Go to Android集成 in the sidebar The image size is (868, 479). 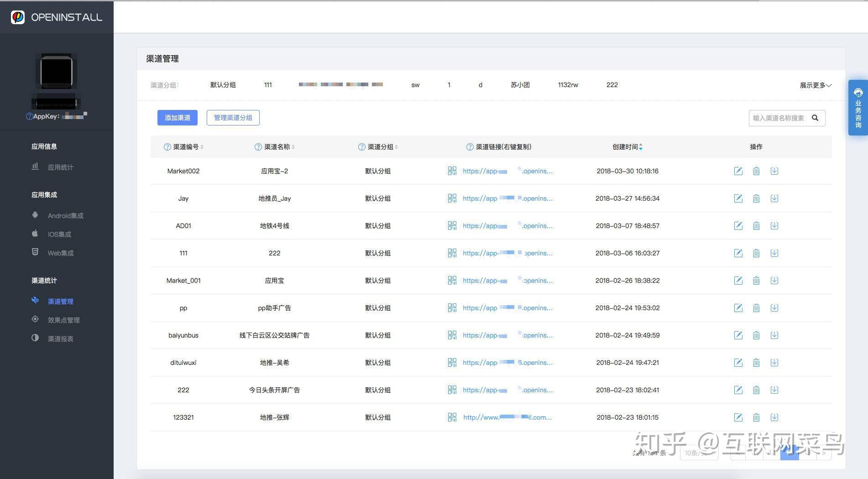coord(65,216)
